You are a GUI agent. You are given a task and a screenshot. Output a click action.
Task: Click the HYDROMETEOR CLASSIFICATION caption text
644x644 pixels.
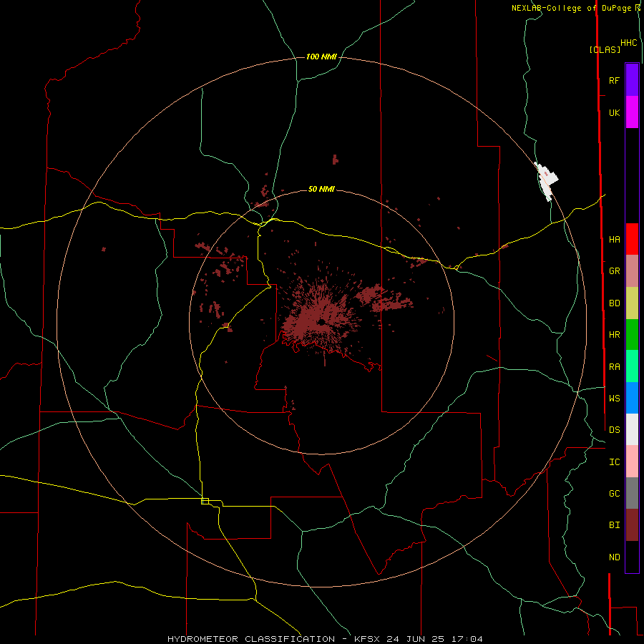click(251, 639)
